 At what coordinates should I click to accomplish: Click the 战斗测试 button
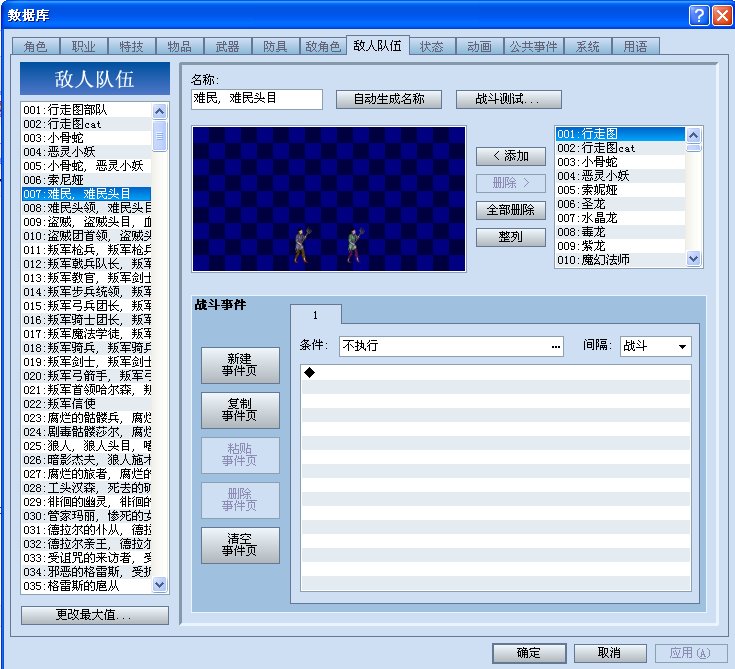tap(509, 99)
